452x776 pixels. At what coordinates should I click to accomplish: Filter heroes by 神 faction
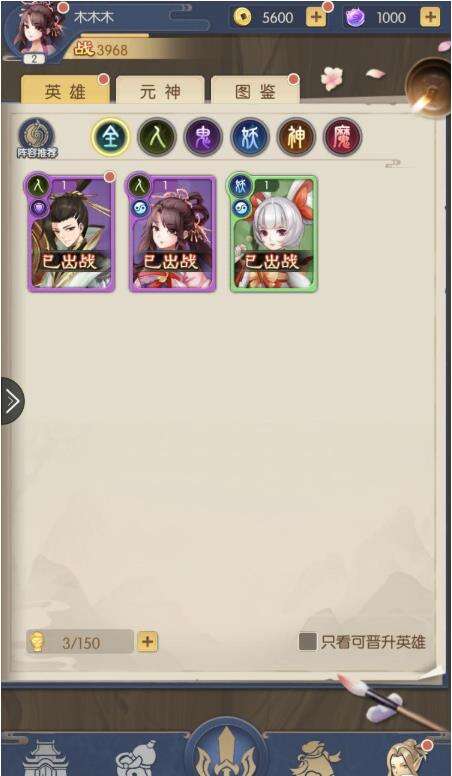tap(296, 137)
